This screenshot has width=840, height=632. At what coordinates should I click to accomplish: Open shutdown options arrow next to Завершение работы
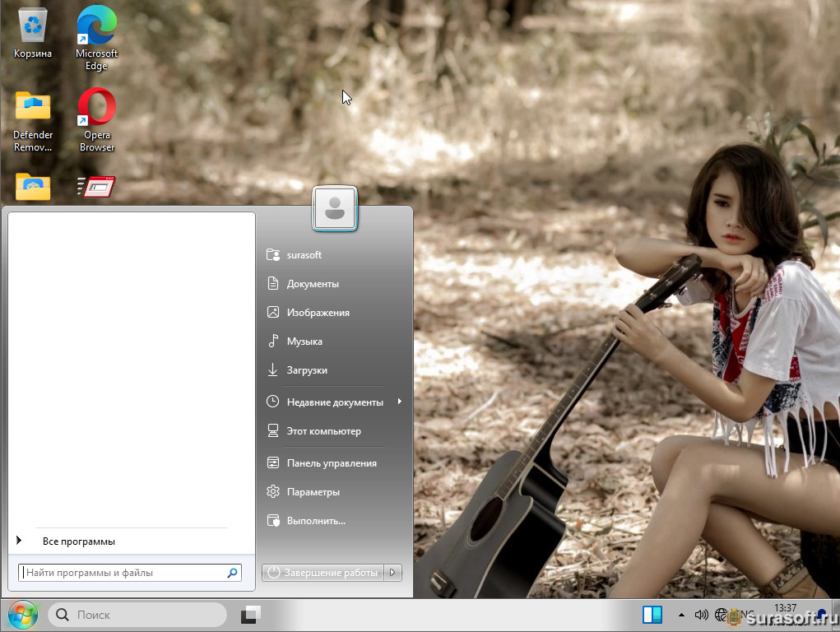393,573
